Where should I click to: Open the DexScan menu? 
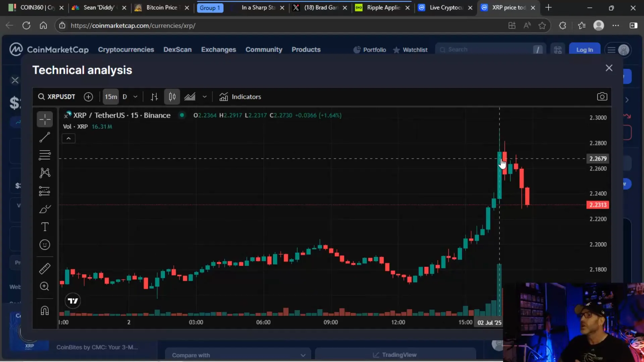click(177, 50)
